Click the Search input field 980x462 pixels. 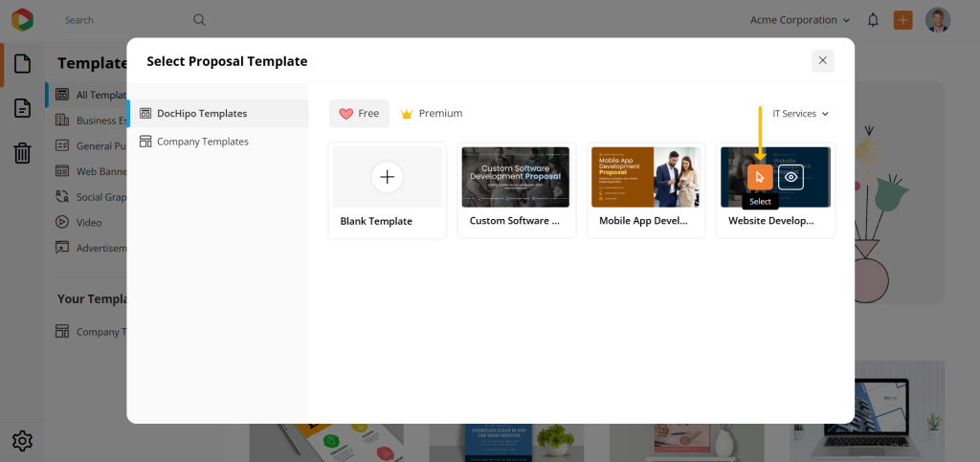tap(124, 20)
